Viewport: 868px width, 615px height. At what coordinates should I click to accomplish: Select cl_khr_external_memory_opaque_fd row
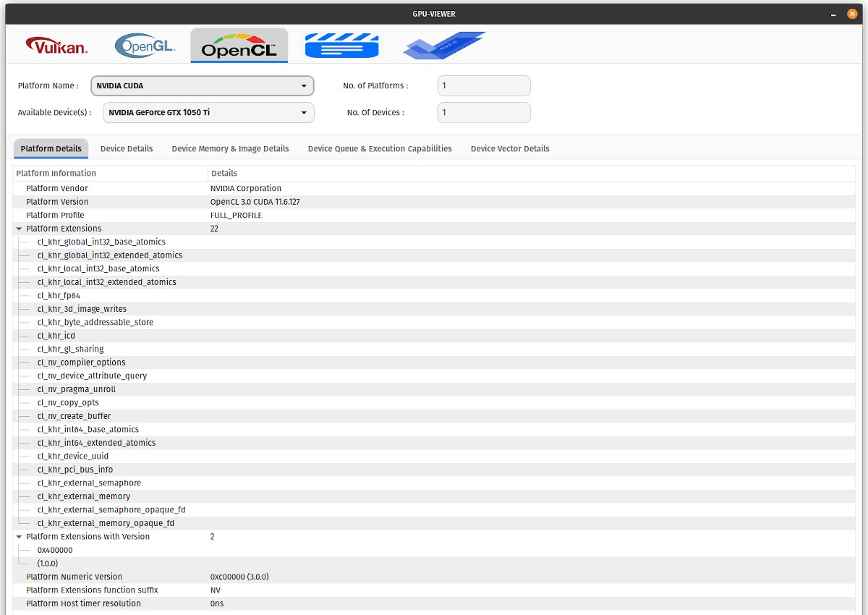point(434,523)
